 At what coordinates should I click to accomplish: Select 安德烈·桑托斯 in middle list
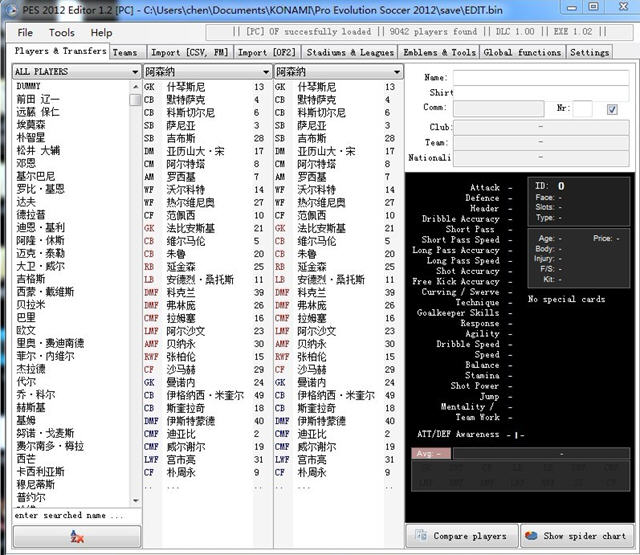point(207,280)
